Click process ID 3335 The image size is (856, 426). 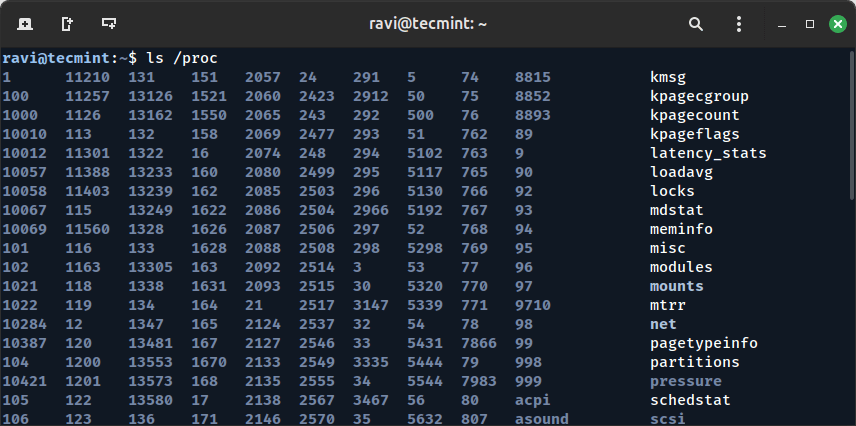371,362
